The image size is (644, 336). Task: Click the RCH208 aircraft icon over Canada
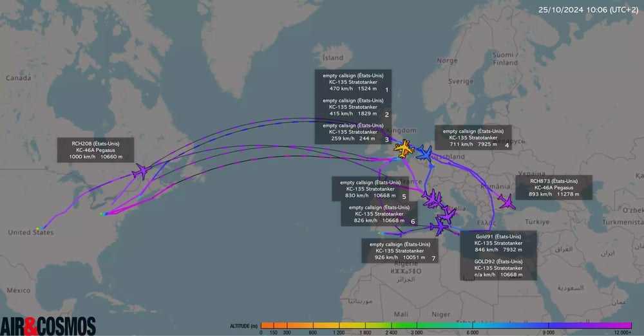pos(141,171)
